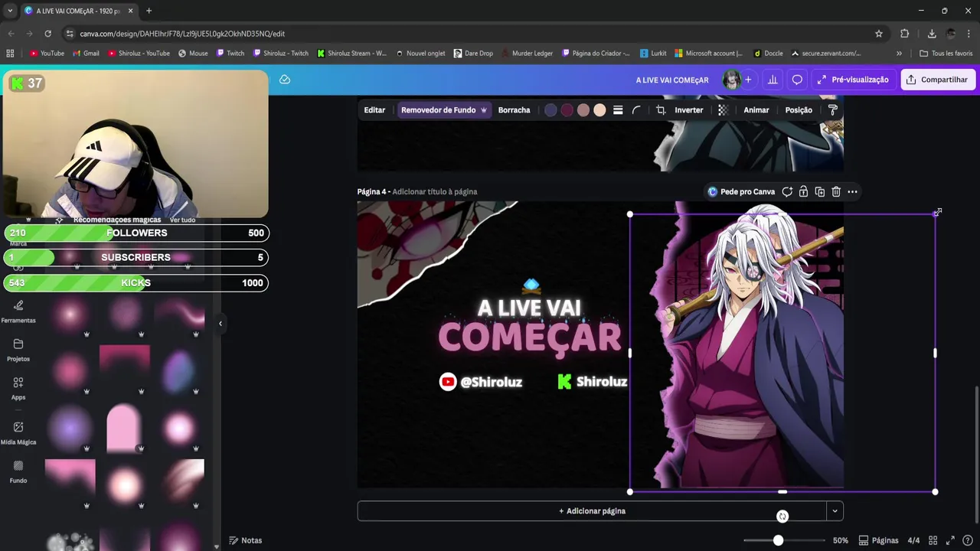Open the Mídia Mágica sidebar panel
Screen dimensions: 980x551
[x=18, y=433]
